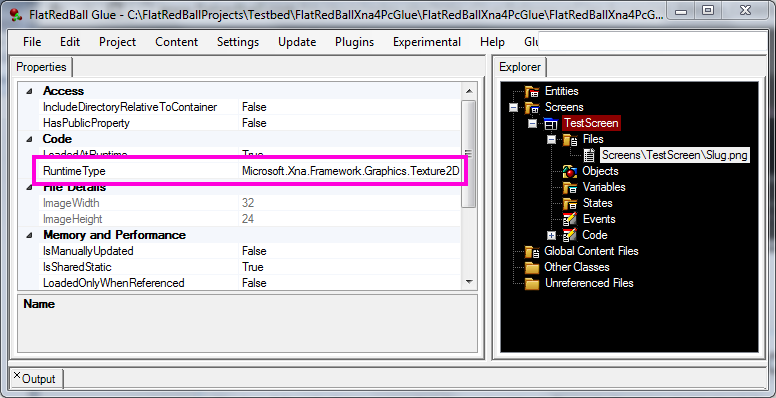Switch to the Output tab
Image resolution: width=776 pixels, height=398 pixels.
[39, 379]
